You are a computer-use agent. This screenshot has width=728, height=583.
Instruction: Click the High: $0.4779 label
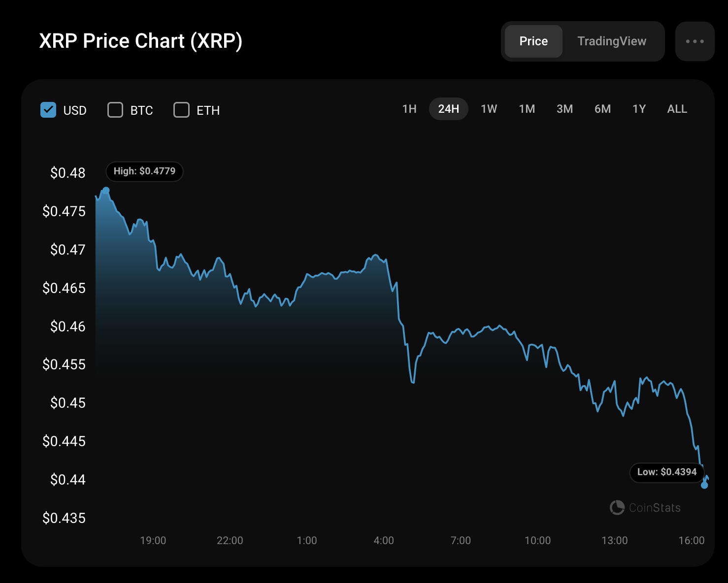144,171
